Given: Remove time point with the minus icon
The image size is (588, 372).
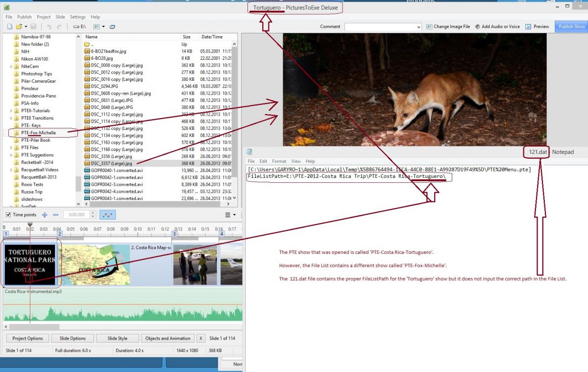Looking at the screenshot, I should point(55,215).
